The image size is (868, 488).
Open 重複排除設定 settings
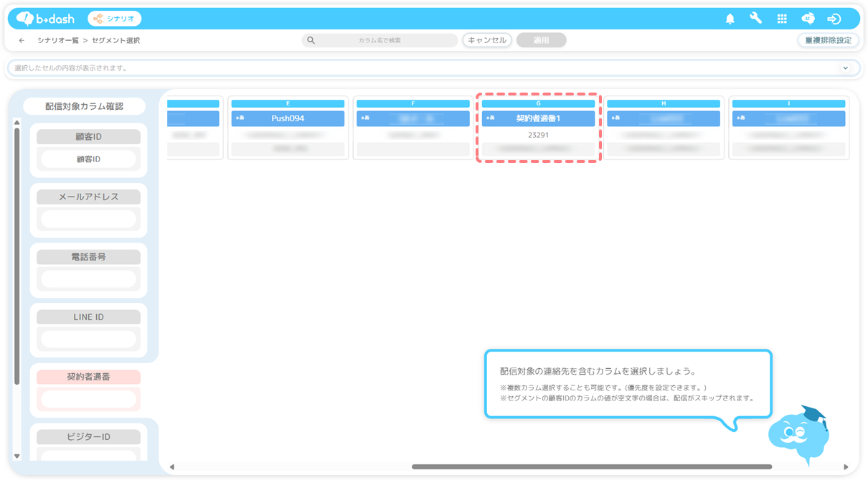point(828,41)
